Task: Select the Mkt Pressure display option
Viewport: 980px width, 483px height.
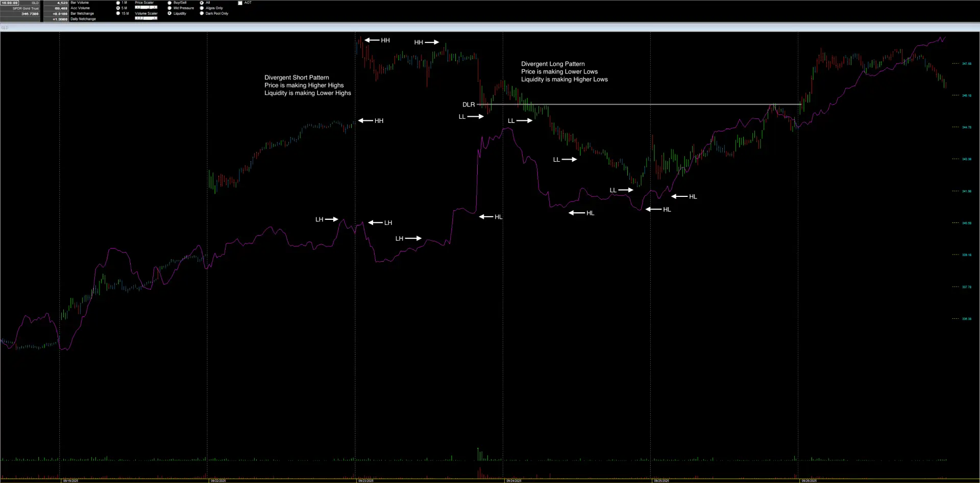Action: tap(170, 8)
